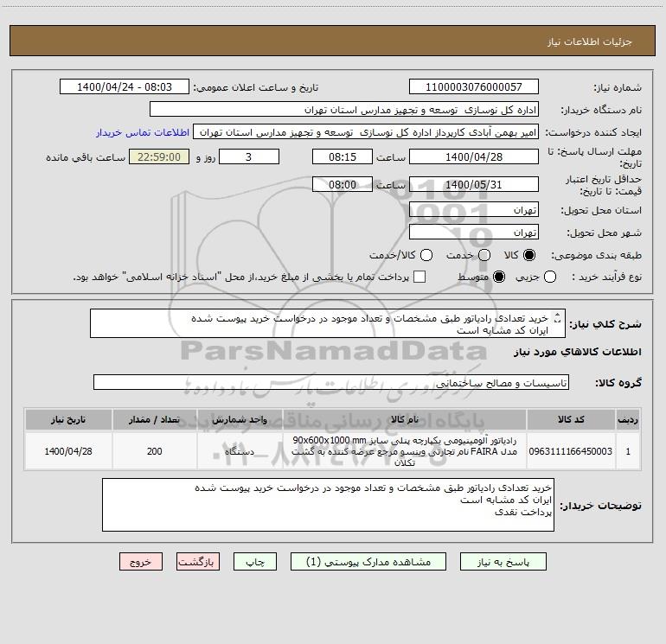Click the response time field 08:15
The width and height of the screenshot is (666, 644).
pos(343,156)
